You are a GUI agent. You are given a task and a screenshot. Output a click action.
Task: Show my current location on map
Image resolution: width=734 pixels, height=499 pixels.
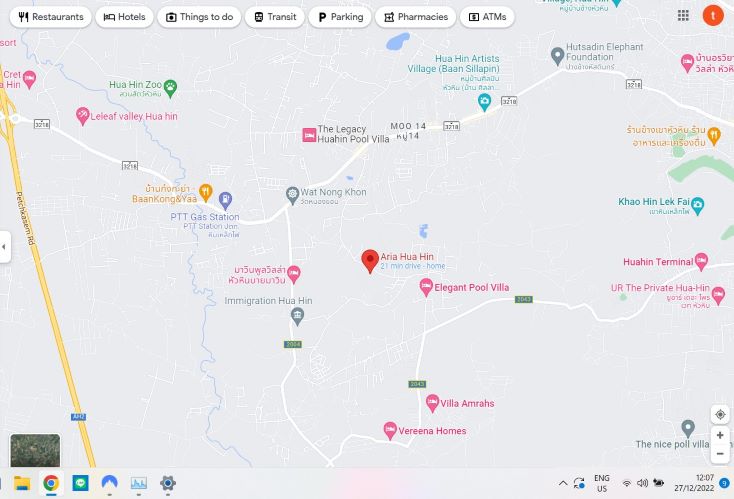point(720,415)
